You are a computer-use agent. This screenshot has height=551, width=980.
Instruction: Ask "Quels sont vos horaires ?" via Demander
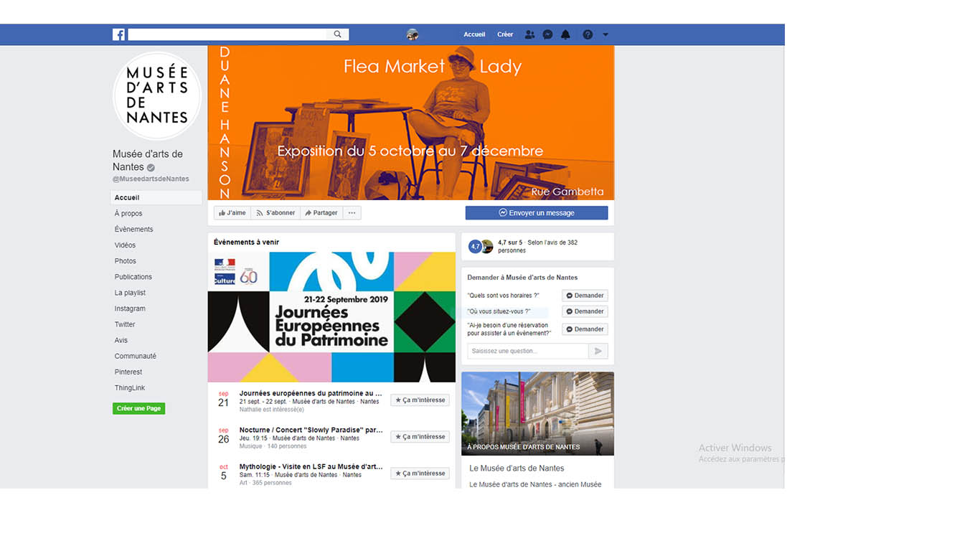(585, 296)
